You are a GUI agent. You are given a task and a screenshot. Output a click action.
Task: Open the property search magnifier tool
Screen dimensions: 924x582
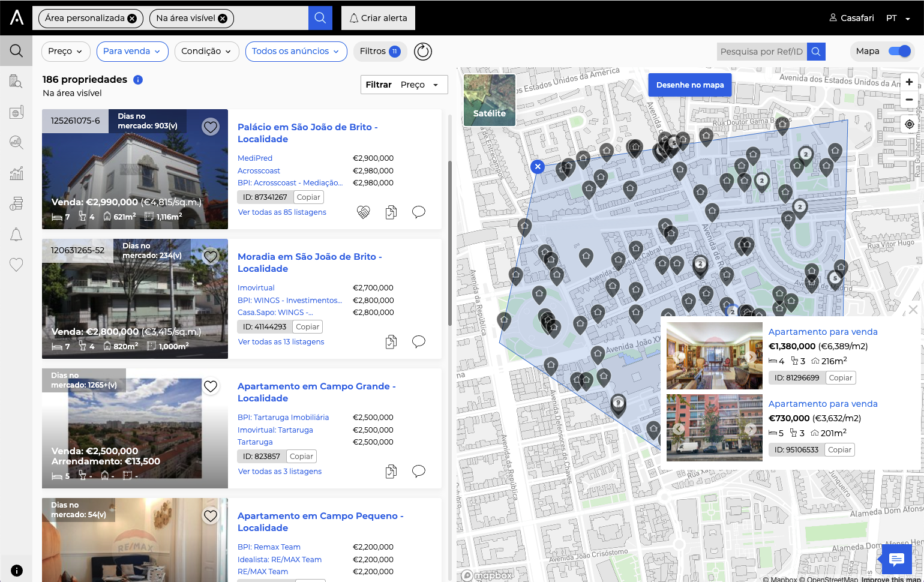tap(16, 50)
